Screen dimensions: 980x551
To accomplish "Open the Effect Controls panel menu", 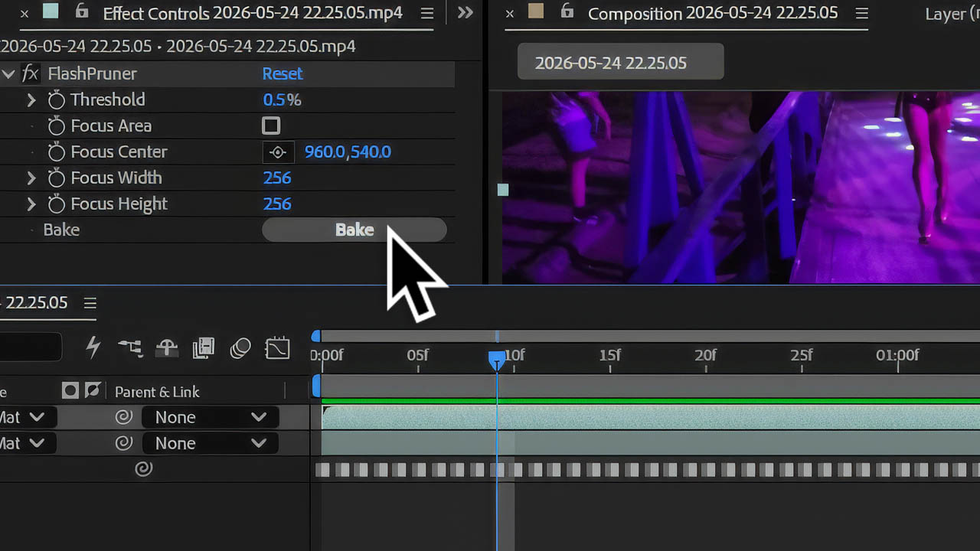I will click(x=428, y=13).
